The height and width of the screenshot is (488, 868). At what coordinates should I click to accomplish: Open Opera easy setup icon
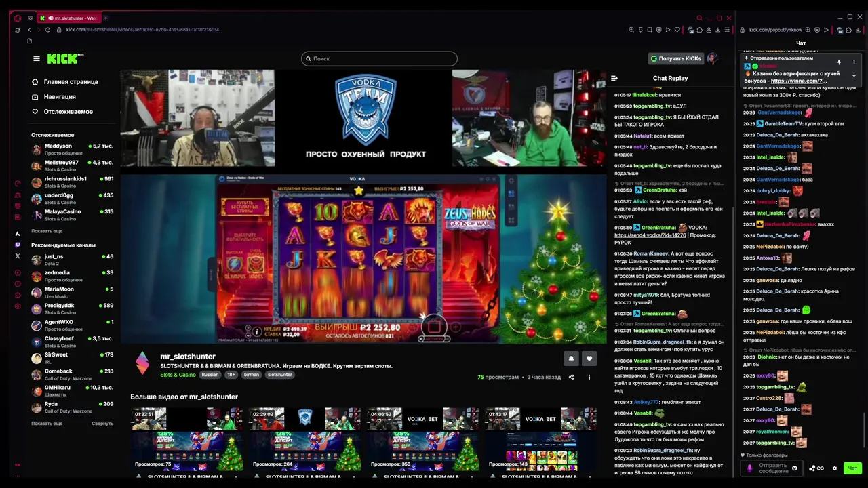coord(727,30)
